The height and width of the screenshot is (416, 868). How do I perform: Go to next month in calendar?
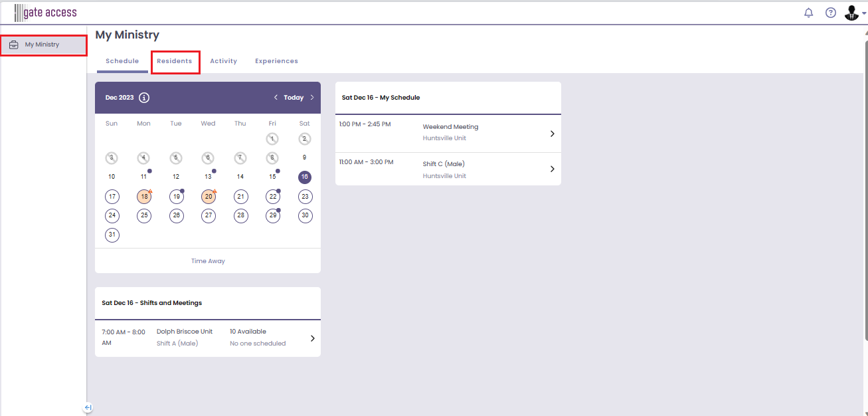312,98
